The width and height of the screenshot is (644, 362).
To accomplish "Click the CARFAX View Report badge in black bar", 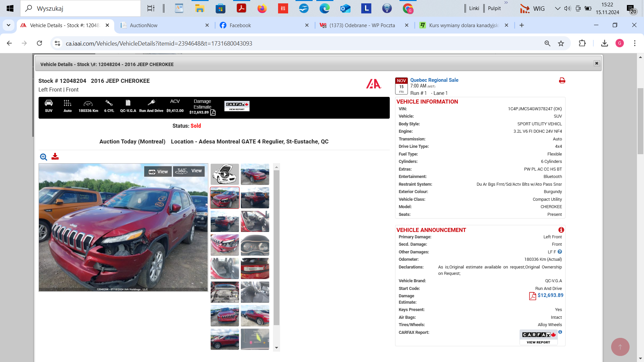I will pos(237,106).
